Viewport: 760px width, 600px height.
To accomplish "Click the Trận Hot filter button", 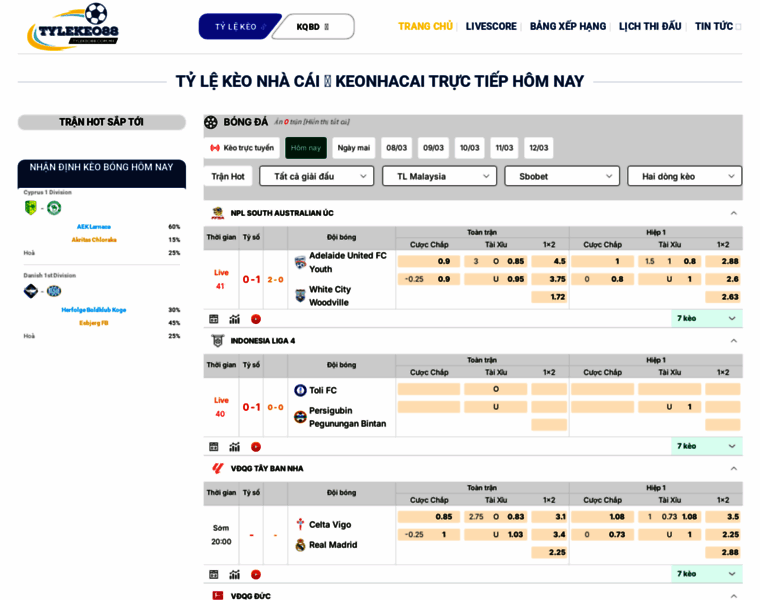I will pos(228,176).
